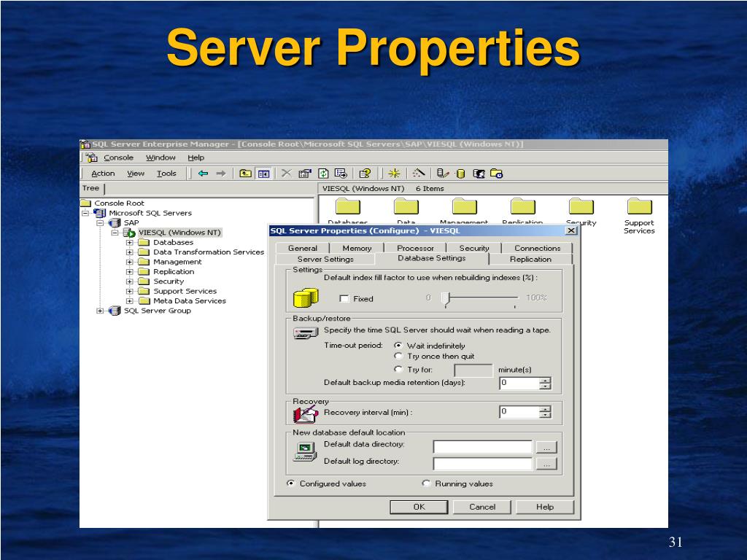Open the Databases folder icon in right pane

pyautogui.click(x=348, y=206)
